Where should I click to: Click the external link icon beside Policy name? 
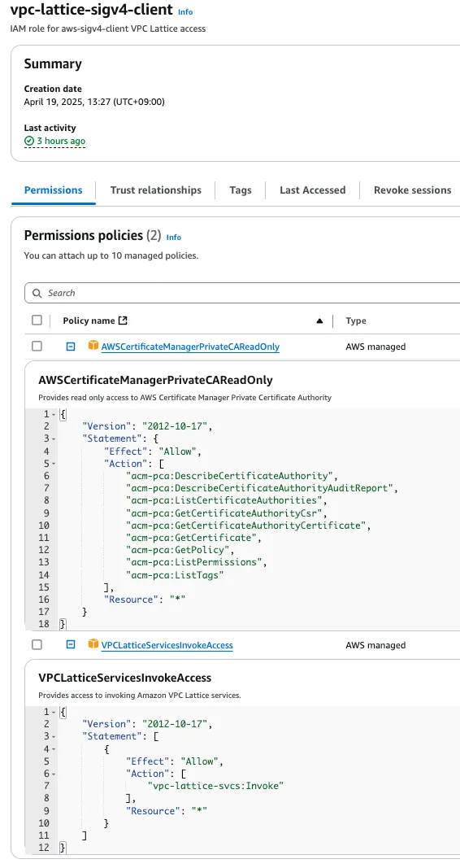point(123,320)
